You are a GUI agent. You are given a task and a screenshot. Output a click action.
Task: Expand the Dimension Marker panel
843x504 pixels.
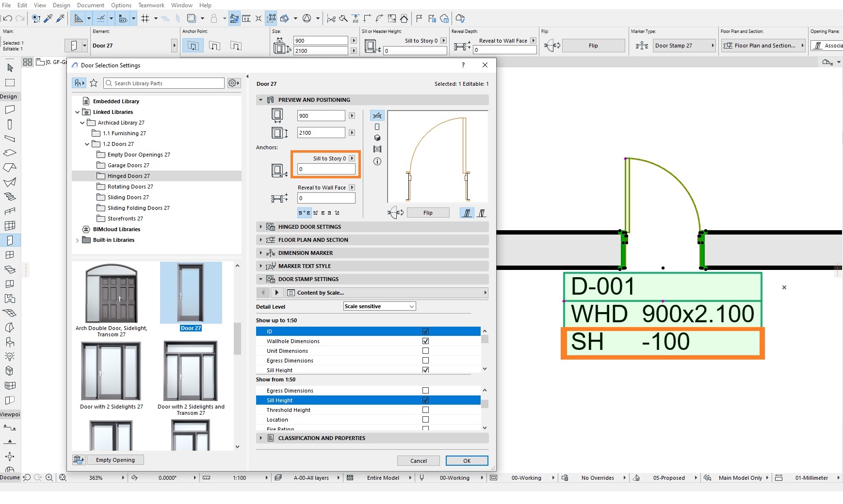click(372, 253)
